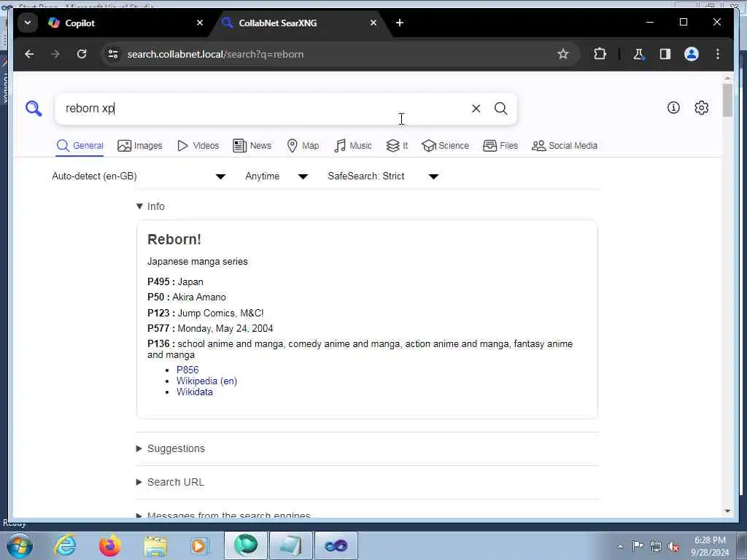The image size is (747, 560).
Task: Open Windows Media Player from taskbar
Action: [199, 545]
